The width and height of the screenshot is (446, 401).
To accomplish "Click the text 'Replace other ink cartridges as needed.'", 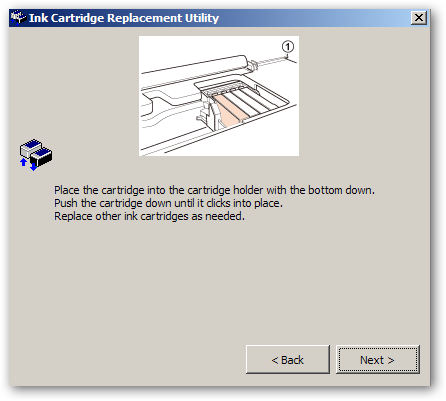I will point(149,216).
